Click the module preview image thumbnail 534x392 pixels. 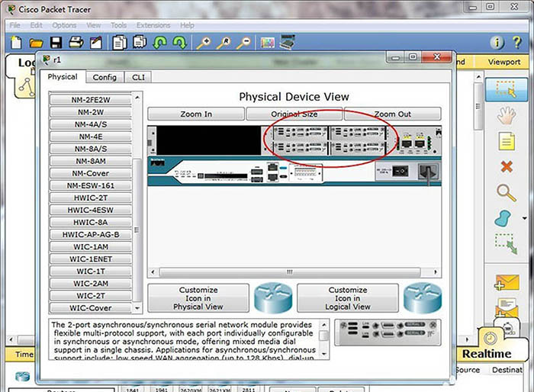(388, 333)
